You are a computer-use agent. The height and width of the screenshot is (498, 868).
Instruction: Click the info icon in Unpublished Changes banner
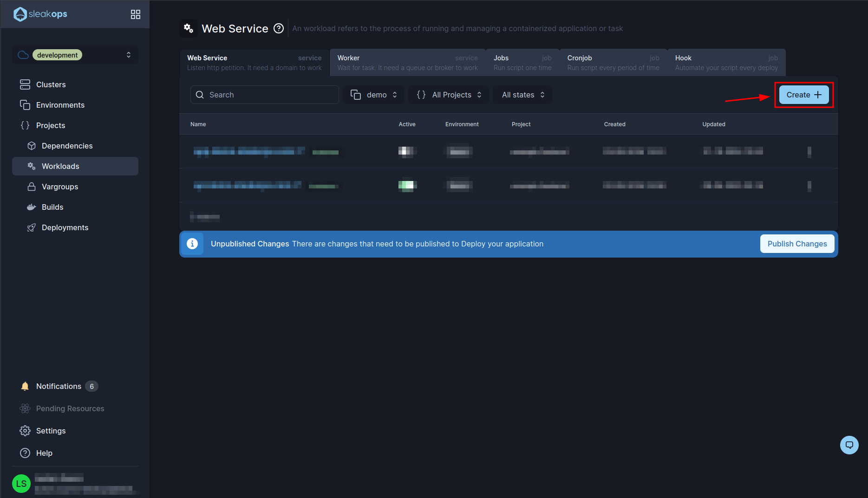click(192, 244)
